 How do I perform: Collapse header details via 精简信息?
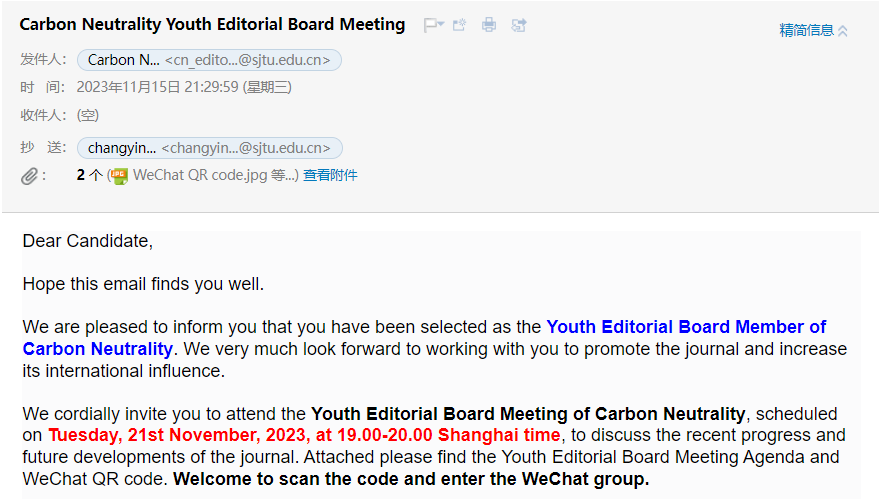click(813, 30)
